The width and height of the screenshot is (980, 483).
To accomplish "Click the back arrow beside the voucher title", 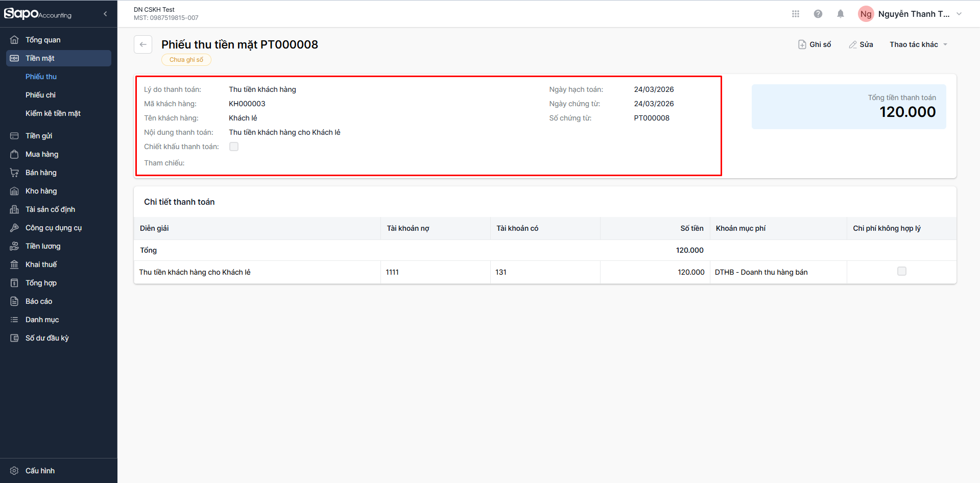I will (143, 44).
